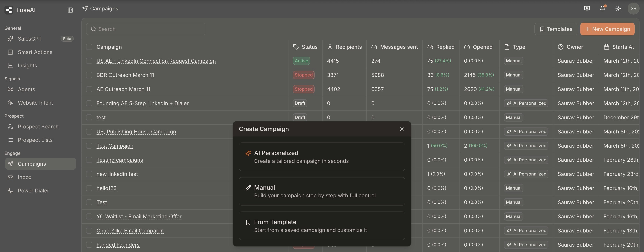Choose AI Personalized campaign option
This screenshot has height=252, width=644.
321,157
